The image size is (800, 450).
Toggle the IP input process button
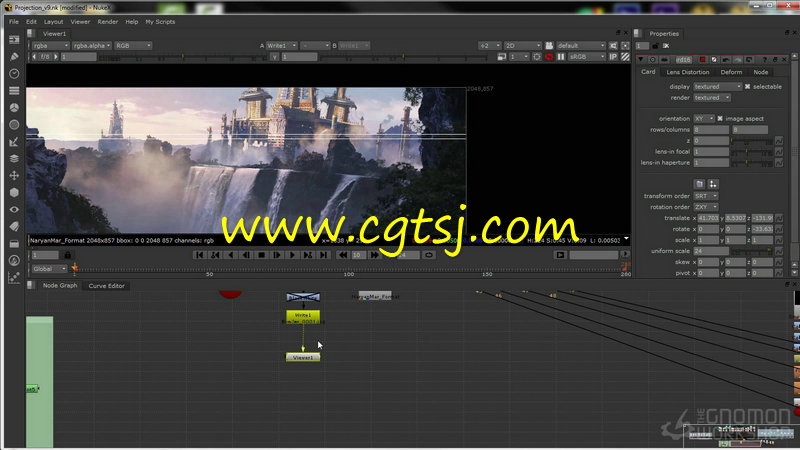pyautogui.click(x=613, y=57)
